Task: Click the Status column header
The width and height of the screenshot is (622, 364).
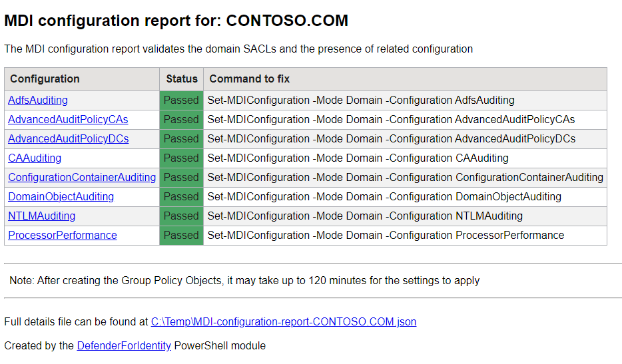Action: 182,79
